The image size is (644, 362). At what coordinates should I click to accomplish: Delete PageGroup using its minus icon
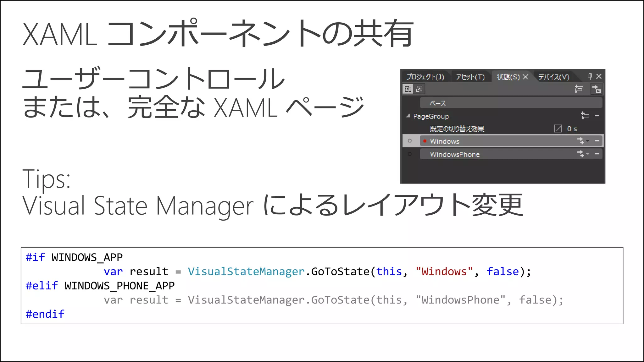click(x=597, y=116)
